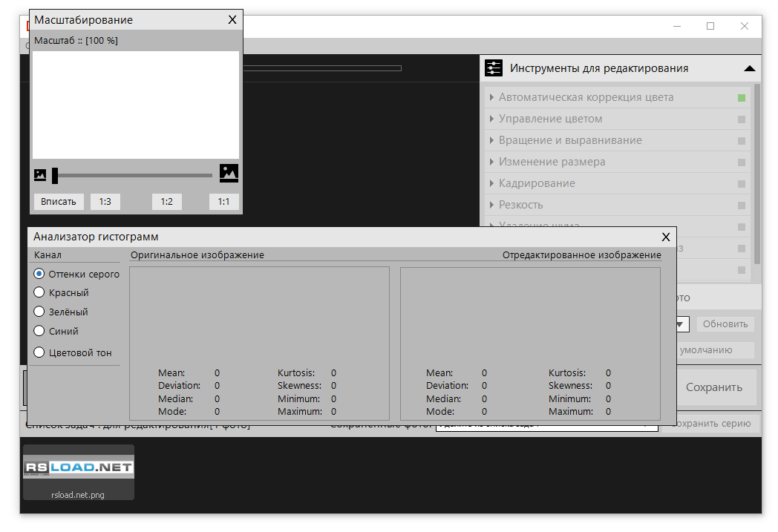Screen dimensions: 778x532
Task: Select the rsload.net.png thumbnail
Action: (x=79, y=472)
